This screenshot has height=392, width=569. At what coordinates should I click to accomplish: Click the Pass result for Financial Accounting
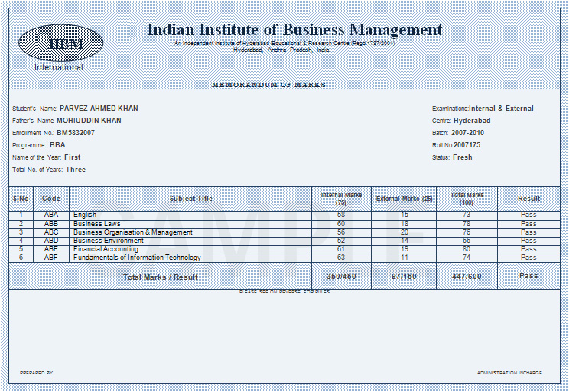tap(528, 249)
